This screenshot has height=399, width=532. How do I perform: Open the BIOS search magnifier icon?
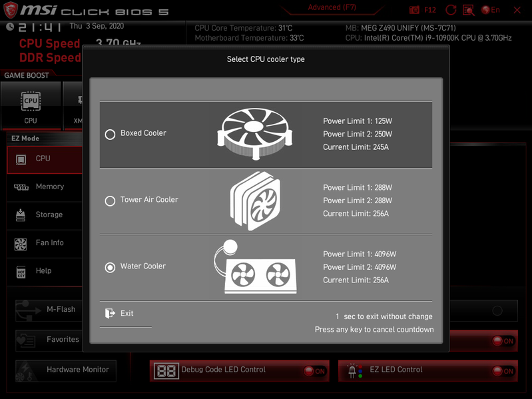pyautogui.click(x=469, y=10)
